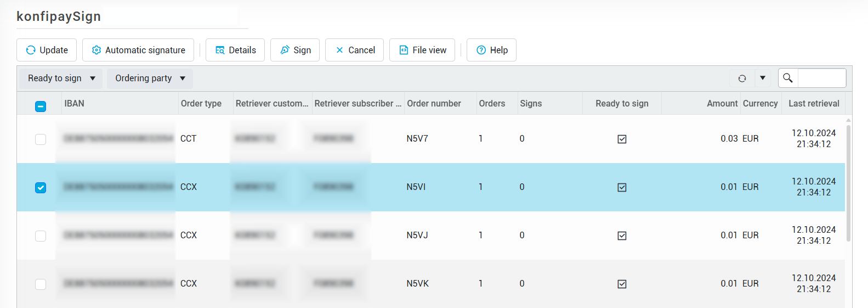Image resolution: width=868 pixels, height=308 pixels.
Task: Click the Update button
Action: click(x=47, y=50)
